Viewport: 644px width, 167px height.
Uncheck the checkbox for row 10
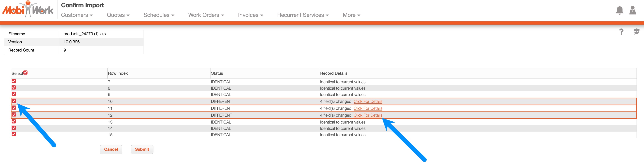pos(14,101)
